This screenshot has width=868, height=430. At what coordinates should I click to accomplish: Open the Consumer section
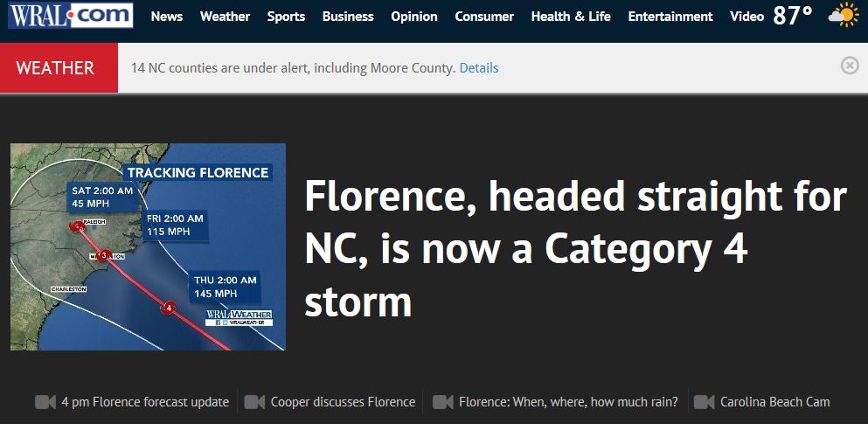[484, 17]
